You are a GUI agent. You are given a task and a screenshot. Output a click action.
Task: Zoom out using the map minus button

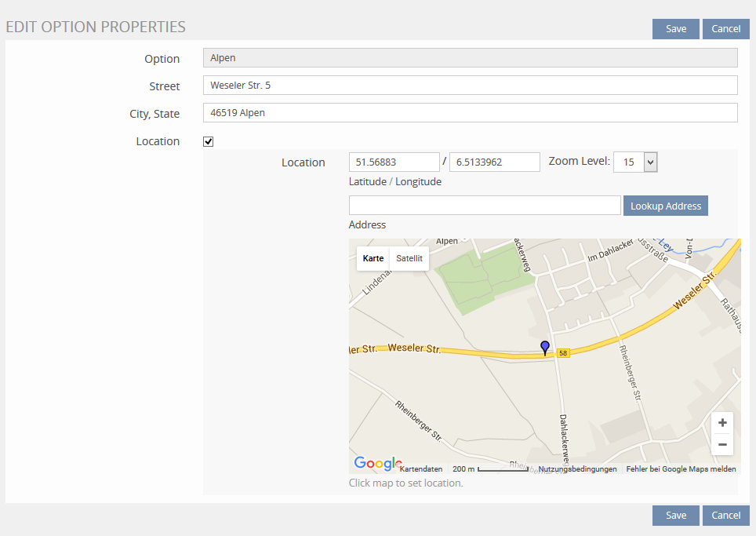coord(722,444)
